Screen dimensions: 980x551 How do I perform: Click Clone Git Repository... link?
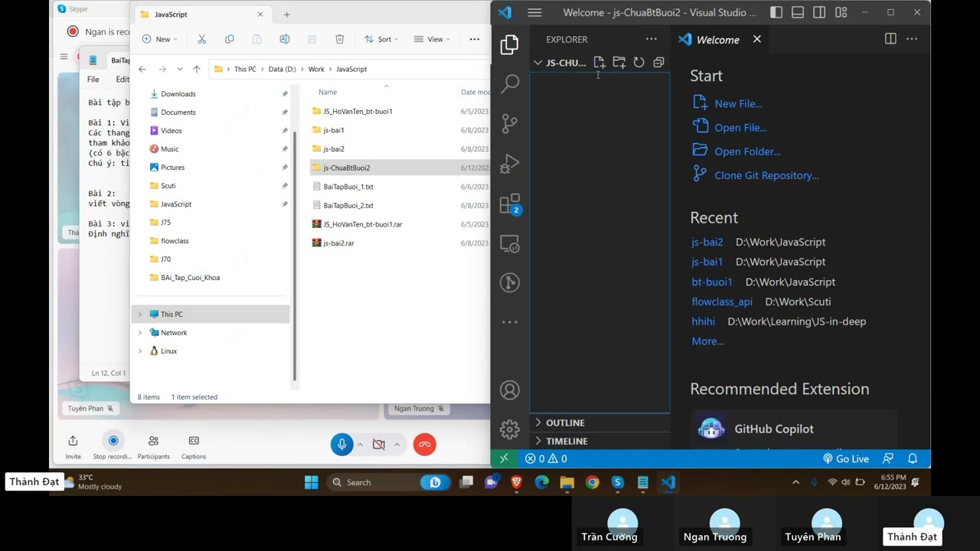tap(766, 175)
